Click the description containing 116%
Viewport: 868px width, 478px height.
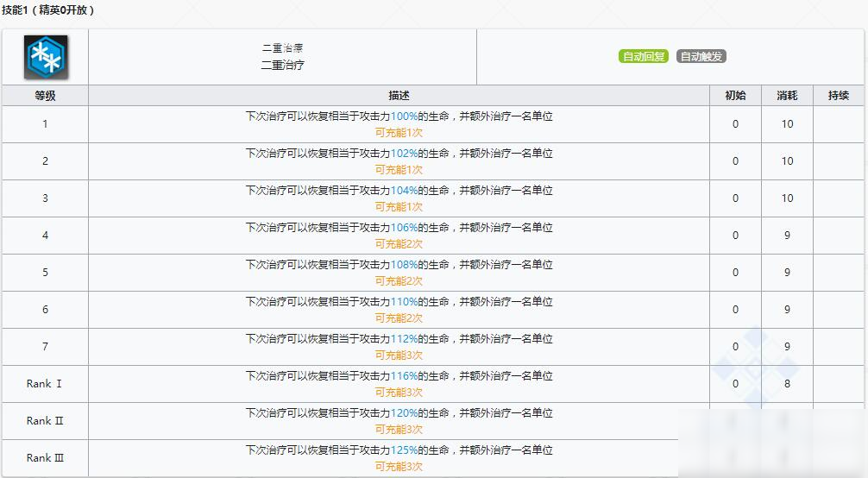click(x=399, y=376)
